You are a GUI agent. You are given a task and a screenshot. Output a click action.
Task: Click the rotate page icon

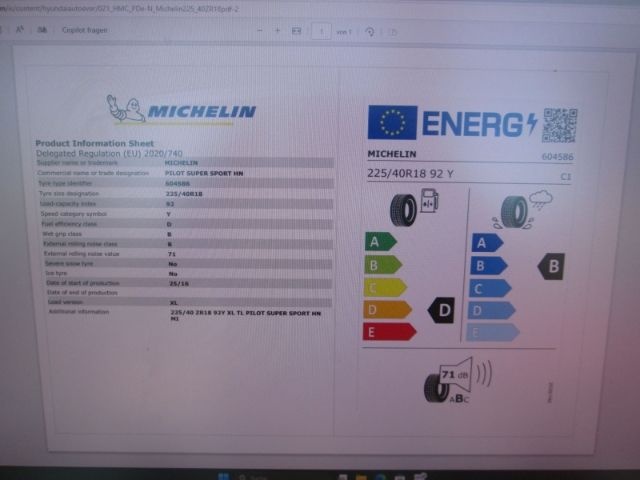[370, 32]
